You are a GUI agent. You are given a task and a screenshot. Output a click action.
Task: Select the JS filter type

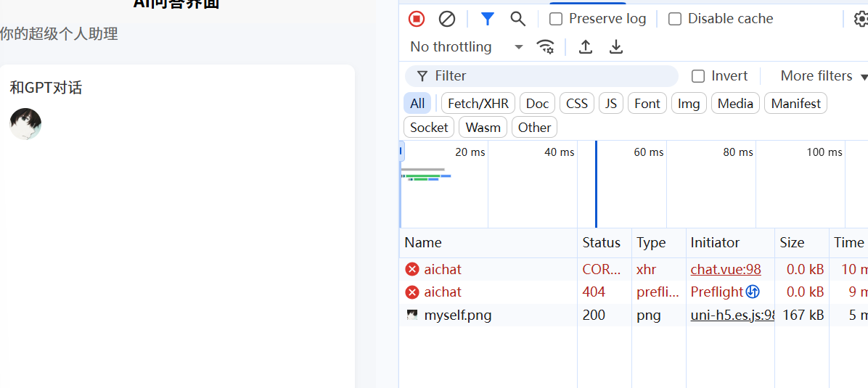pyautogui.click(x=611, y=104)
